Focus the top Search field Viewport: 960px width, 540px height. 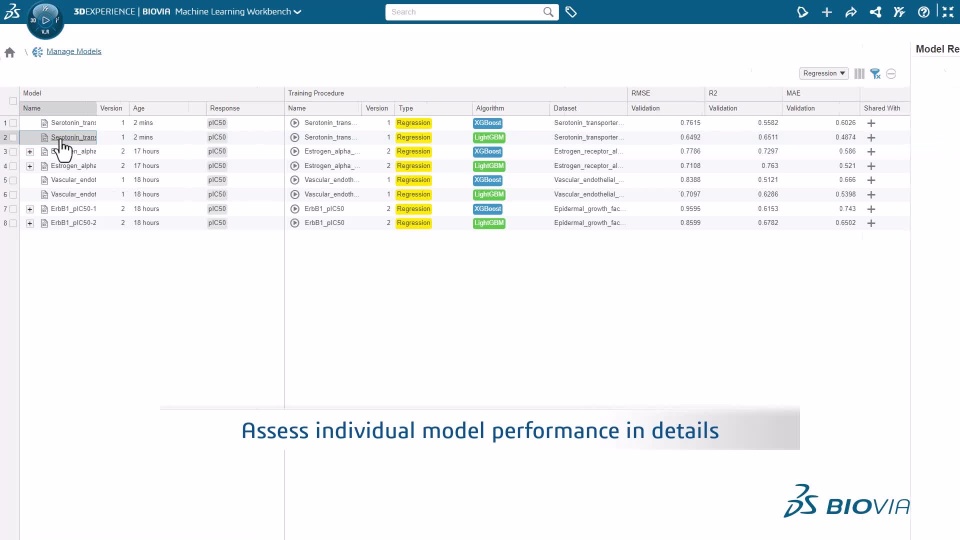click(x=463, y=12)
